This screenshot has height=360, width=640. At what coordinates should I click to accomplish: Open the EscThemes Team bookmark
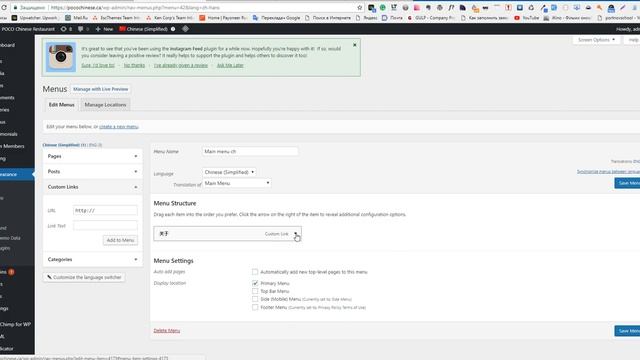[x=116, y=18]
